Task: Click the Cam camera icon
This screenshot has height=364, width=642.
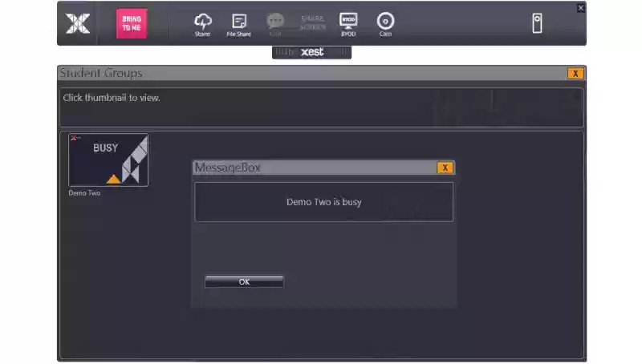Action: coord(385,24)
